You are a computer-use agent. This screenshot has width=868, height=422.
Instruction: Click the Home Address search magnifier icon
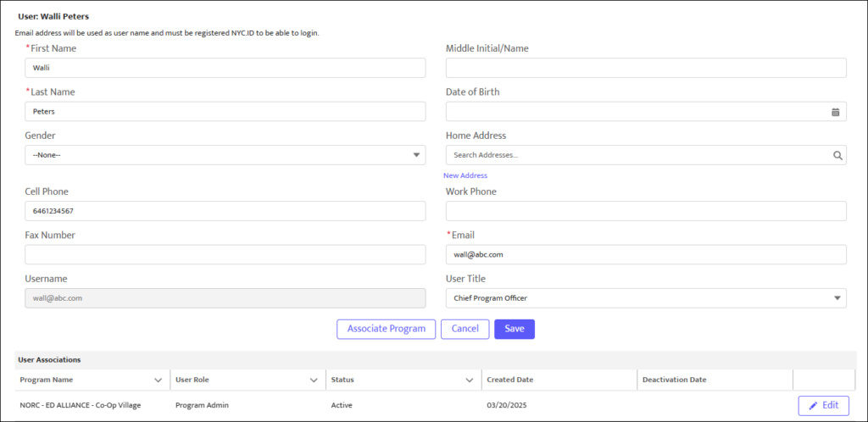tap(837, 155)
